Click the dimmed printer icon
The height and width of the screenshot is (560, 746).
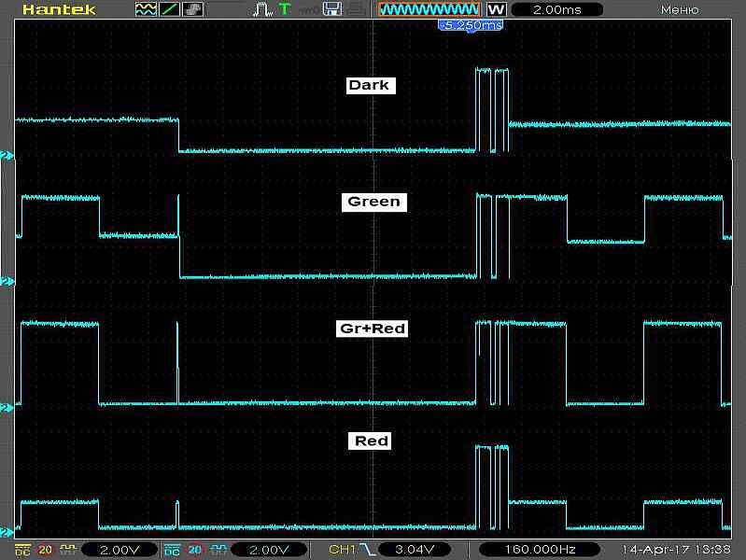point(356,9)
